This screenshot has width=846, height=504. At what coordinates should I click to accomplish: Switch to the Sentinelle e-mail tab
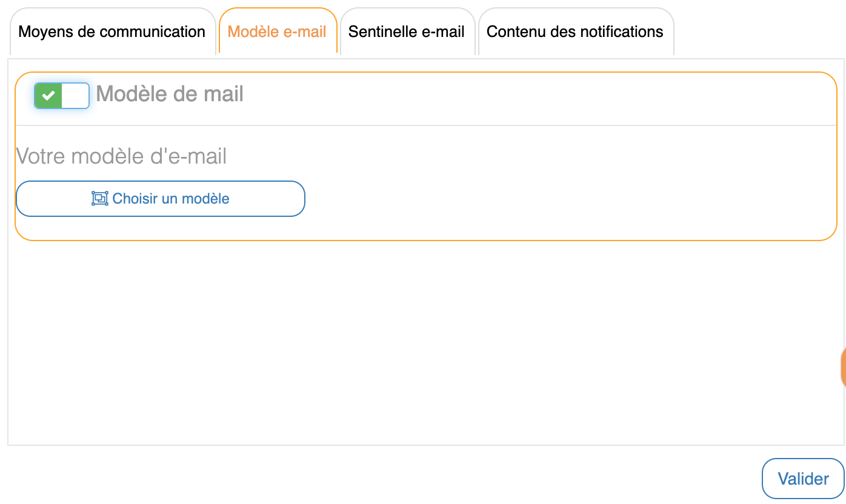(x=407, y=32)
